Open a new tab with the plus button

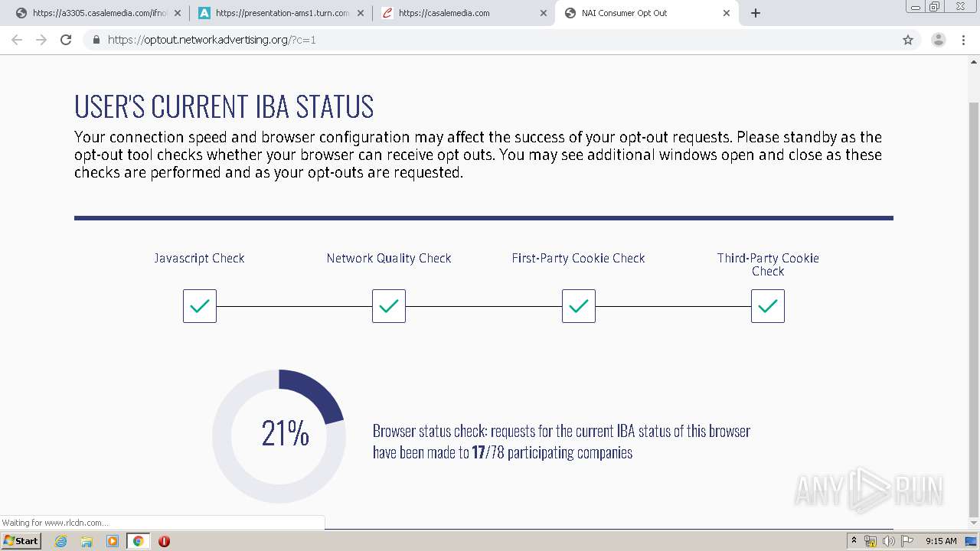(756, 13)
